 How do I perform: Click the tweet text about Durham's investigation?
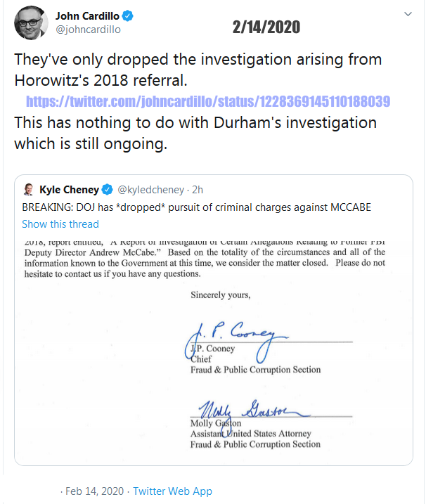(195, 132)
